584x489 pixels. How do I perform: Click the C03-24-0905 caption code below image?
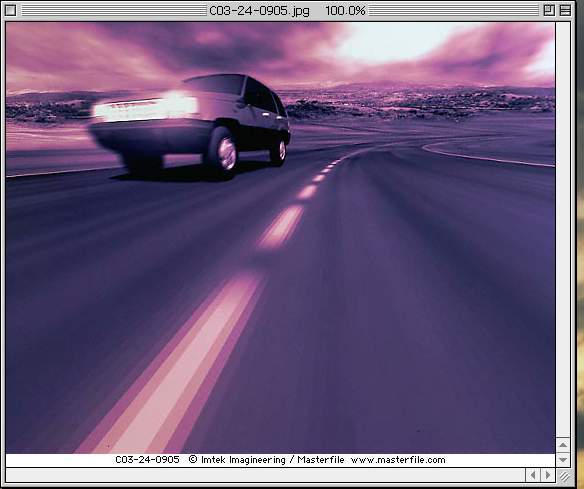(x=147, y=460)
